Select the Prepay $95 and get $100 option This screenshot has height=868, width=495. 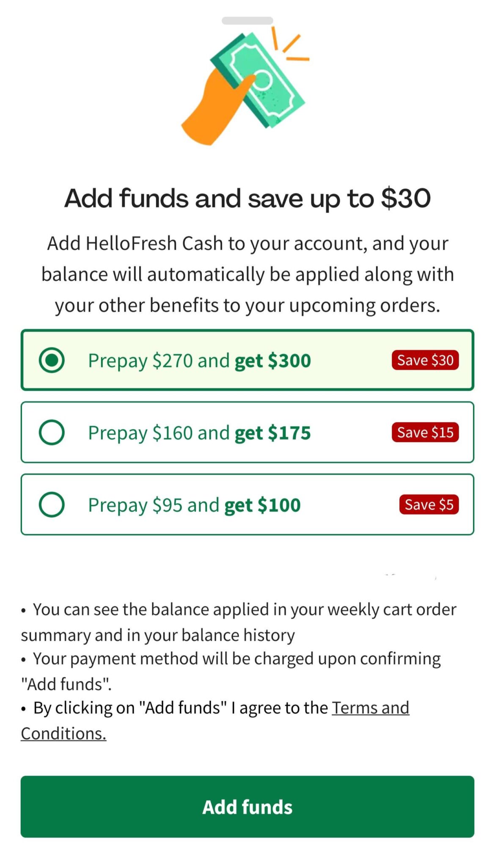(52, 504)
